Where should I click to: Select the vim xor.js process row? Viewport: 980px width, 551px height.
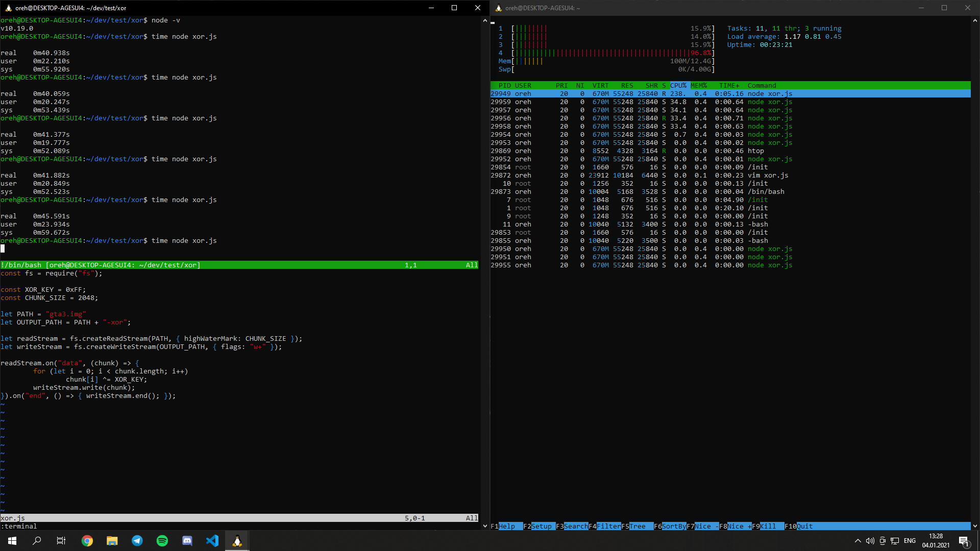[768, 176]
